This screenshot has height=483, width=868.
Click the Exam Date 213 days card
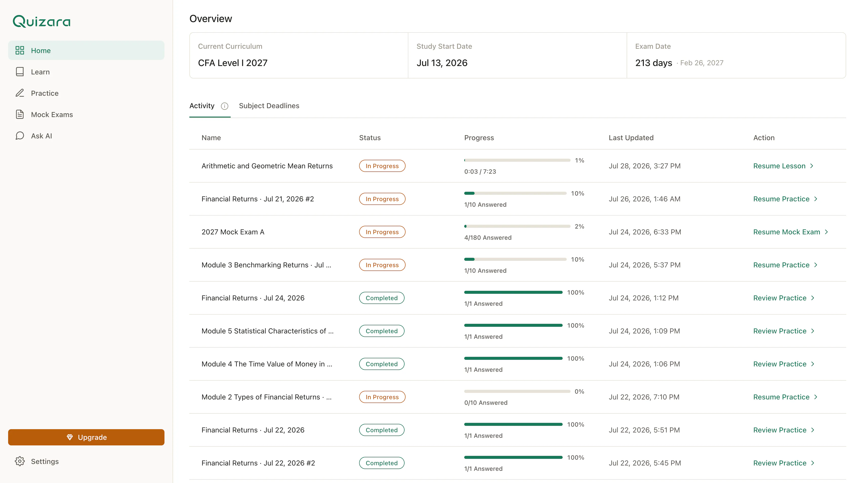click(x=736, y=56)
